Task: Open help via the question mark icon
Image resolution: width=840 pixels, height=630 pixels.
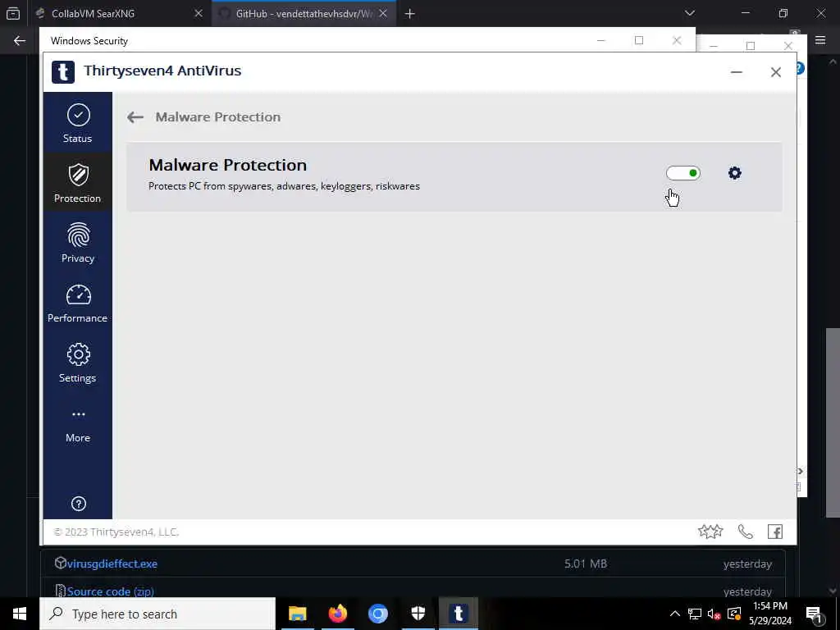Action: point(78,504)
